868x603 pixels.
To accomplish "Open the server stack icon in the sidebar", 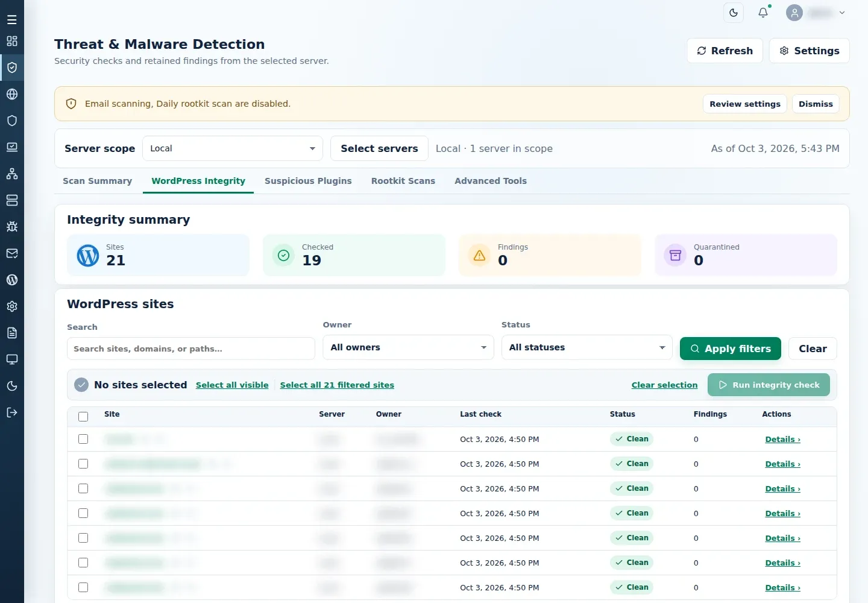I will coord(12,200).
